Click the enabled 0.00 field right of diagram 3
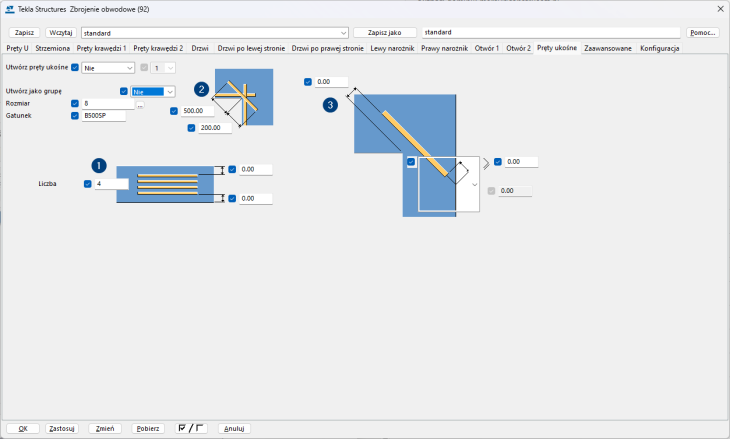The height and width of the screenshot is (439, 730). tap(521, 162)
